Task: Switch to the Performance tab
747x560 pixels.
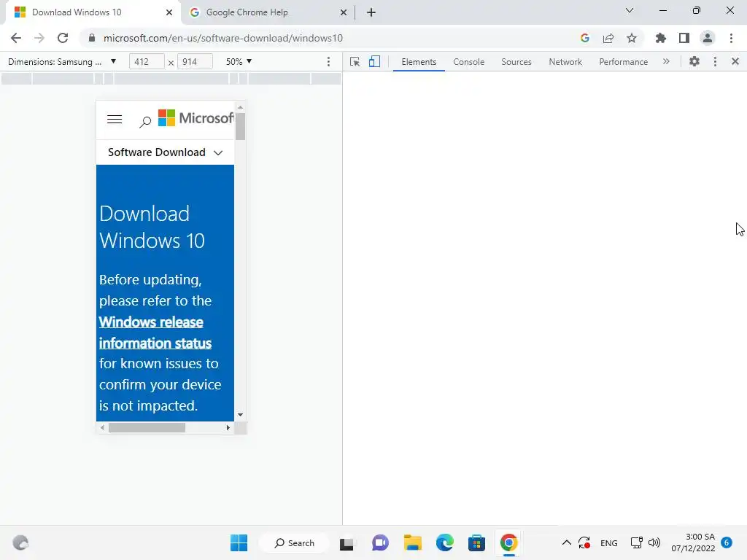Action: tap(623, 62)
